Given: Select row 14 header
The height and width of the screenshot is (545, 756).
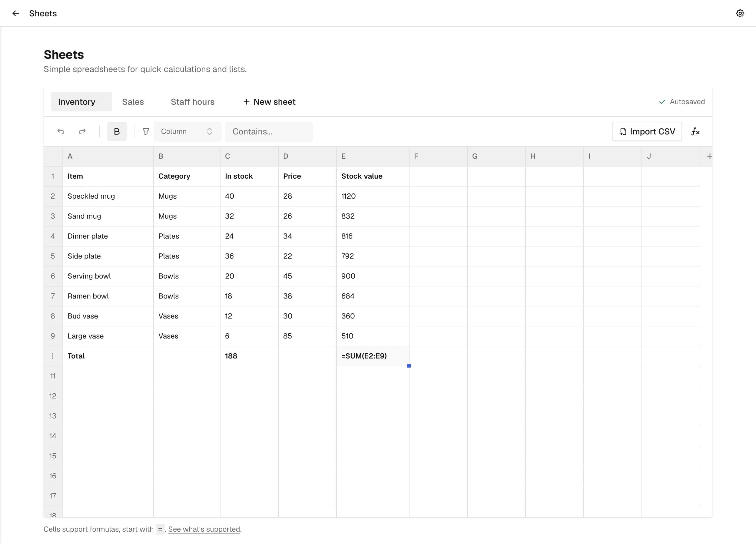Looking at the screenshot, I should (x=53, y=436).
